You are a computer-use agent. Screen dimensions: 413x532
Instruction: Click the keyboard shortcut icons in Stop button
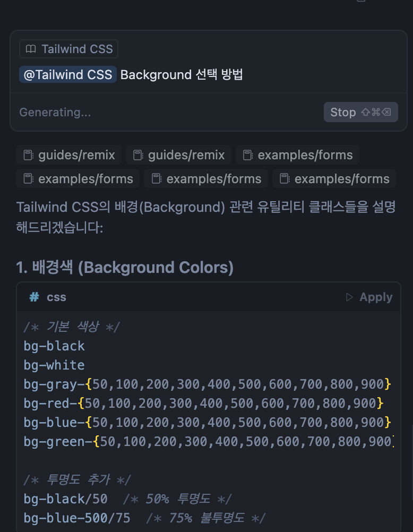click(376, 112)
